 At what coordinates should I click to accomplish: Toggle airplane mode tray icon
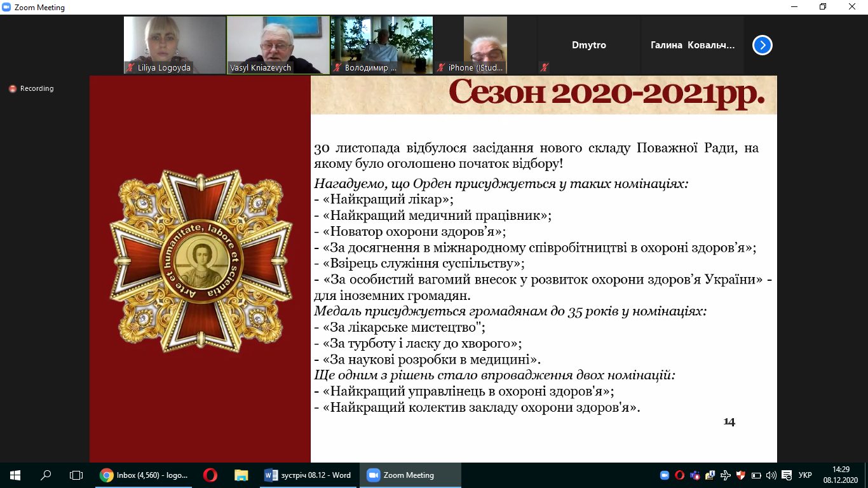coord(726,475)
